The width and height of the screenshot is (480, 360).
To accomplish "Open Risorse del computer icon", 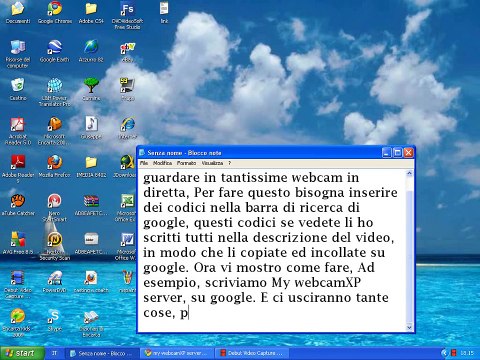I will 18,47.
